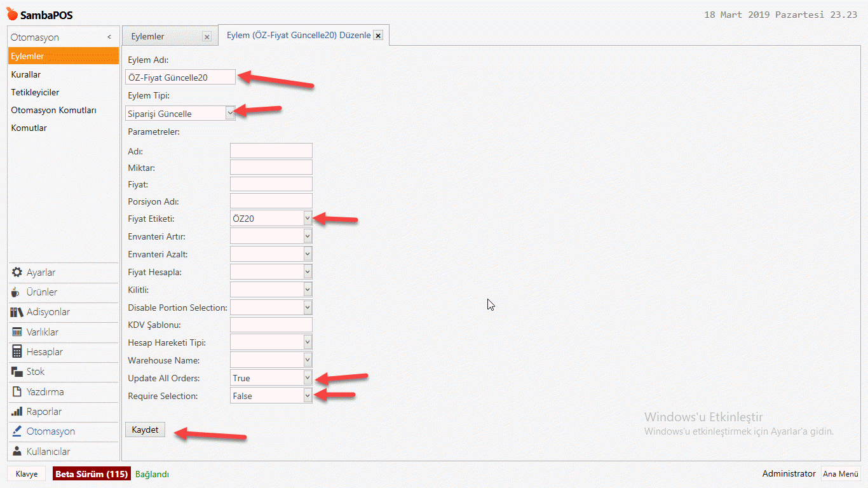Viewport: 868px width, 488px height.
Task: Expand the Eylem Tipi dropdown
Action: click(x=230, y=113)
